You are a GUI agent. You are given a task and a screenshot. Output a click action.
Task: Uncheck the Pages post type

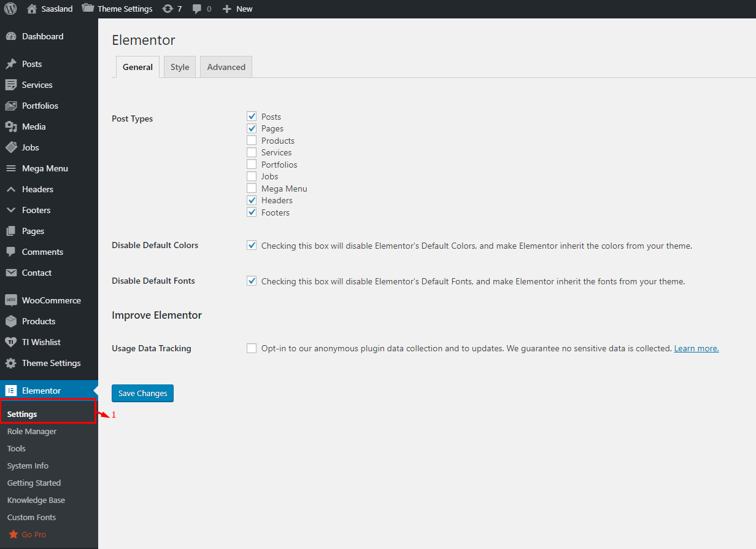click(x=252, y=128)
